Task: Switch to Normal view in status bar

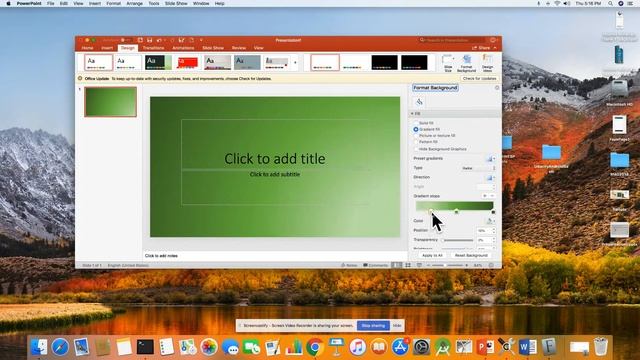Action: tap(397, 265)
